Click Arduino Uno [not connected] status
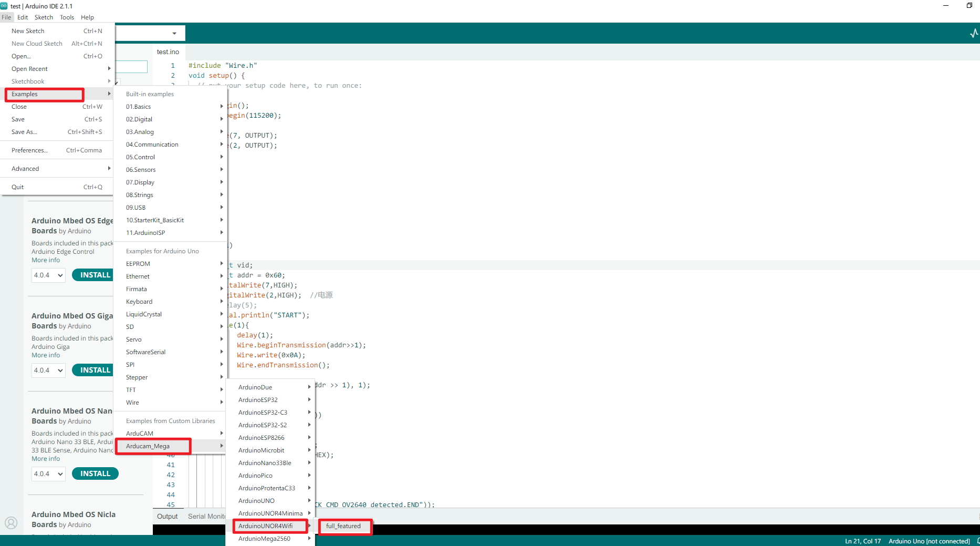This screenshot has width=980, height=546. [x=929, y=541]
